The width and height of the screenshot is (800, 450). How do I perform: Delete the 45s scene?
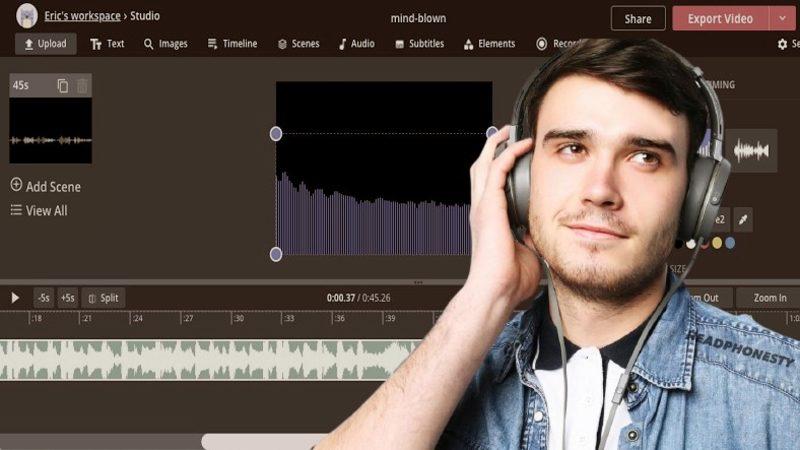click(82, 86)
